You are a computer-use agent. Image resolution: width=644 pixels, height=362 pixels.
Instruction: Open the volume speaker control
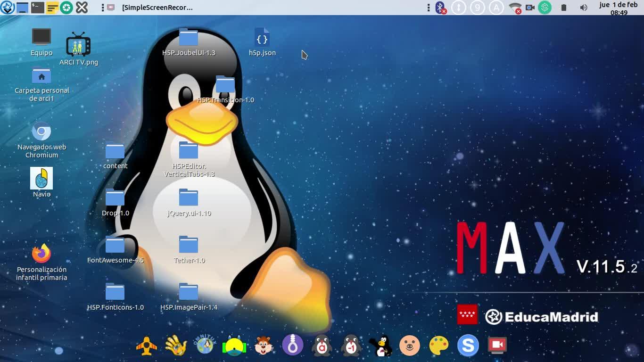pyautogui.click(x=583, y=8)
